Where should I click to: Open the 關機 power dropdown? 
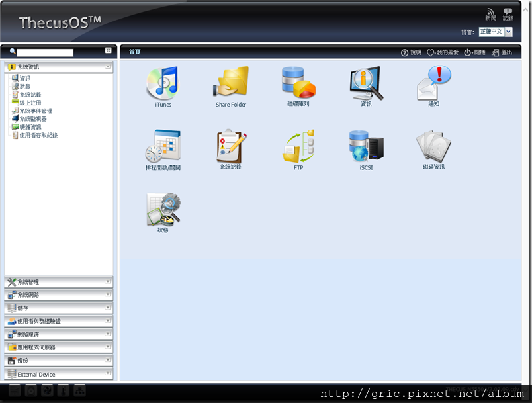[x=474, y=52]
